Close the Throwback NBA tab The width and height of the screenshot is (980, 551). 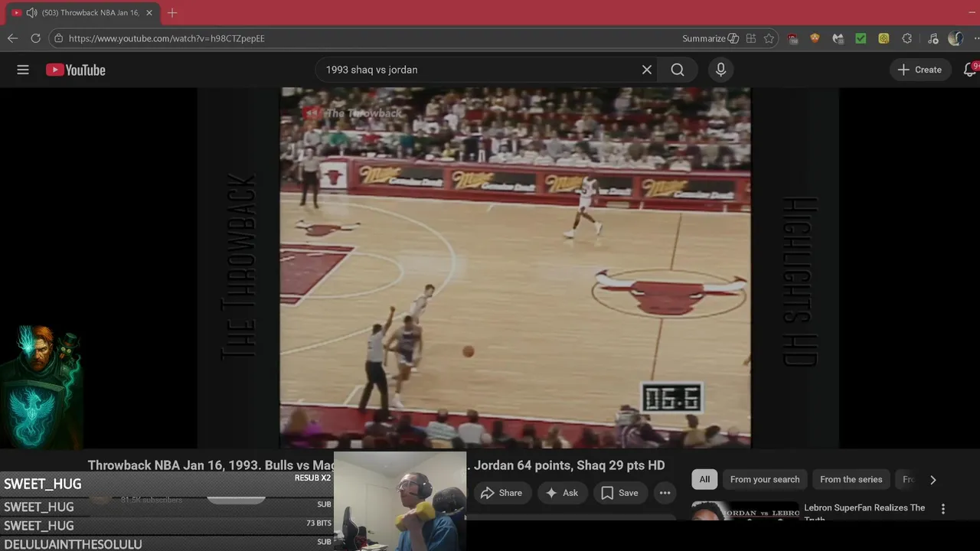(149, 13)
